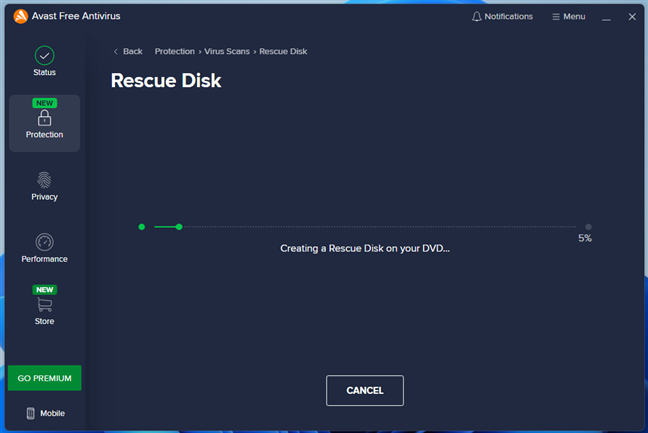Click the first green progress dot

[142, 227]
